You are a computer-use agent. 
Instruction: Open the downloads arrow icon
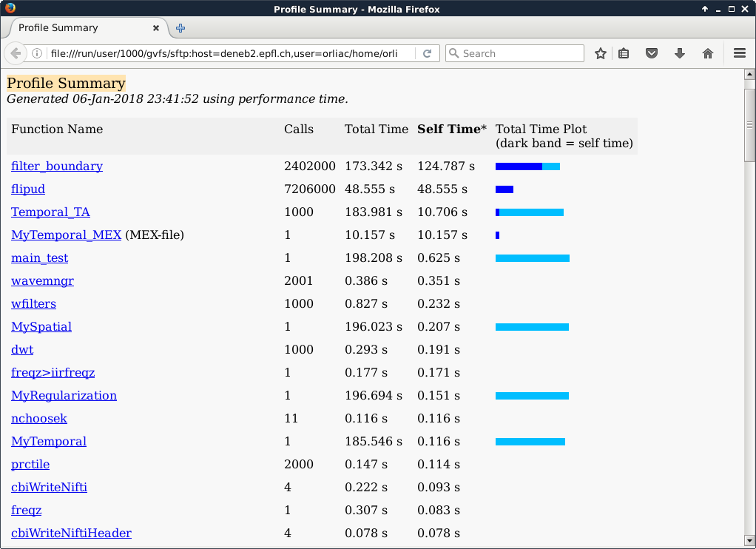tap(680, 53)
